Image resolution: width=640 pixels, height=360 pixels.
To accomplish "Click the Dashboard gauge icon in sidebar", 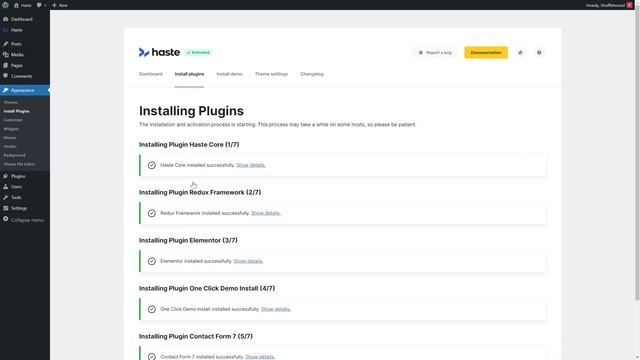I will click(6, 19).
